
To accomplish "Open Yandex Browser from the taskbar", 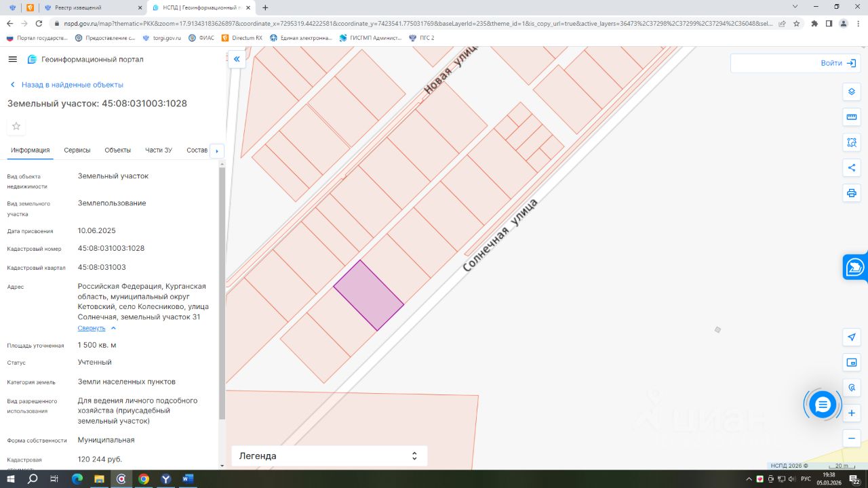I will [x=166, y=479].
